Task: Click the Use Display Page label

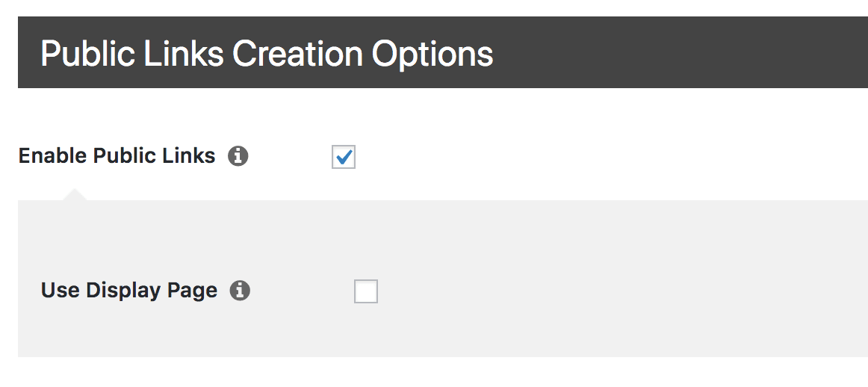Action: click(x=129, y=291)
